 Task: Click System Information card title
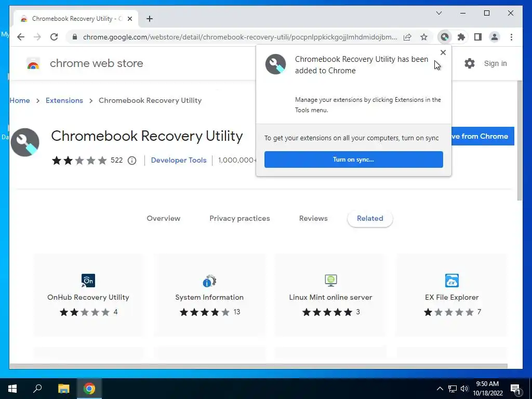209,297
